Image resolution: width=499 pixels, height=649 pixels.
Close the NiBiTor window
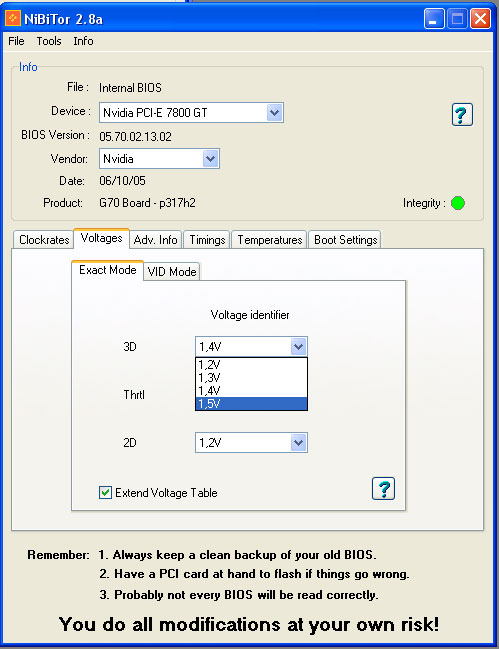[480, 19]
